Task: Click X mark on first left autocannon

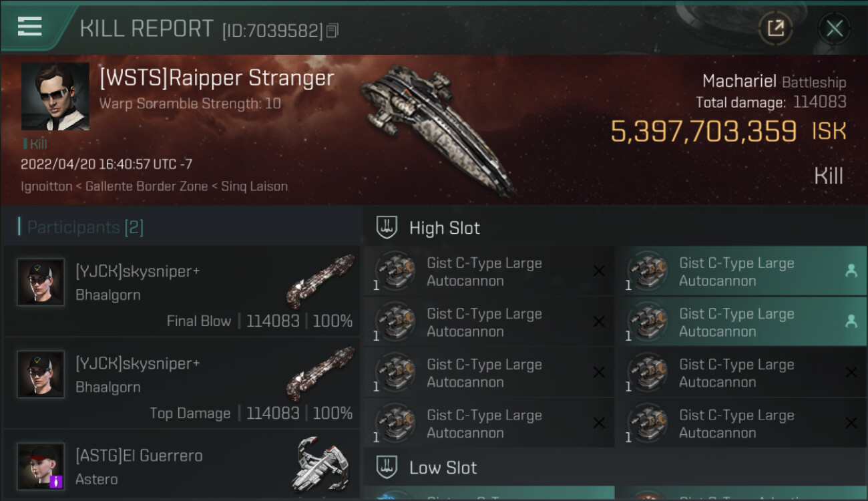Action: 599,271
